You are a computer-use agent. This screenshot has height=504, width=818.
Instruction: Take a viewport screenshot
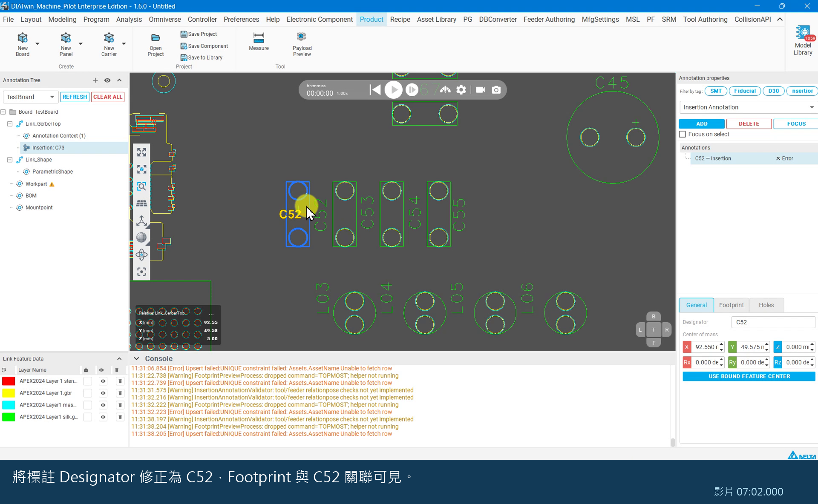click(x=496, y=90)
